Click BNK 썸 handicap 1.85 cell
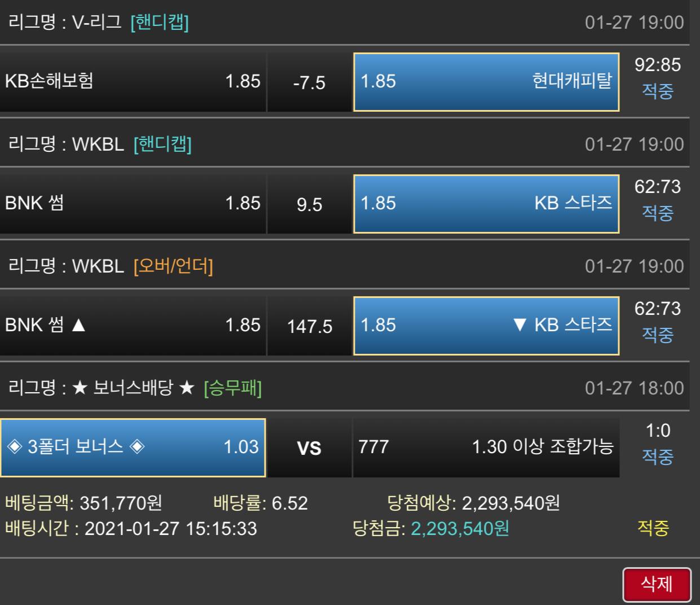Screen dimensions: 700x605 pyautogui.click(x=133, y=204)
